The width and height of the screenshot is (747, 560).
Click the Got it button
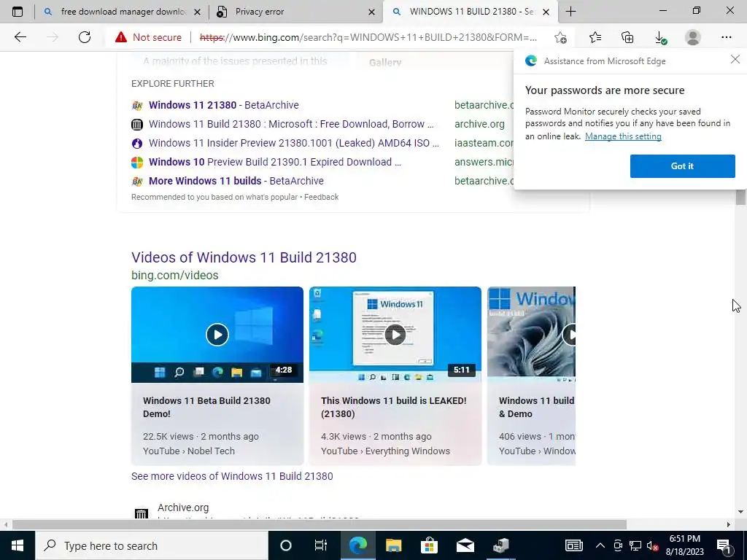pyautogui.click(x=682, y=166)
